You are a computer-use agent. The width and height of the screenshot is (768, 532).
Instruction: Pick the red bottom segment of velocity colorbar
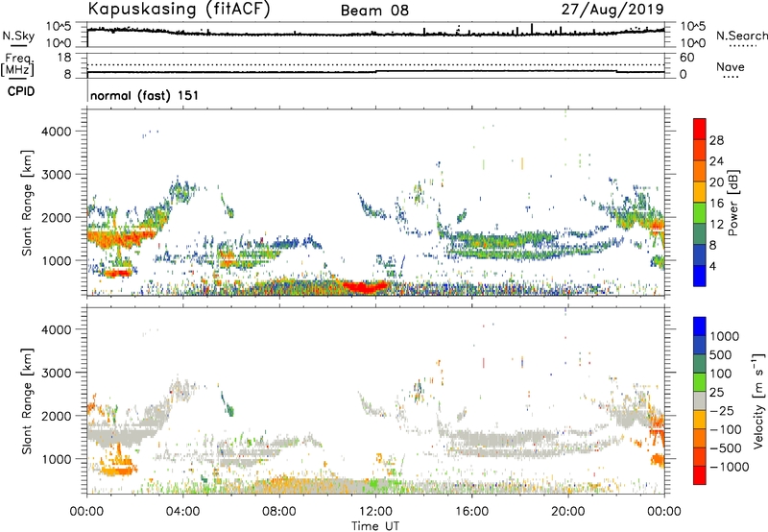pos(700,475)
